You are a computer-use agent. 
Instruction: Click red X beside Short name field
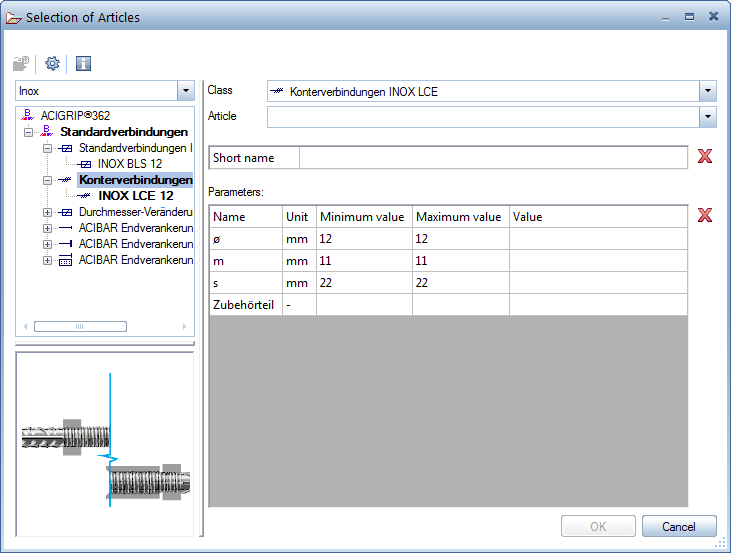[x=705, y=157]
